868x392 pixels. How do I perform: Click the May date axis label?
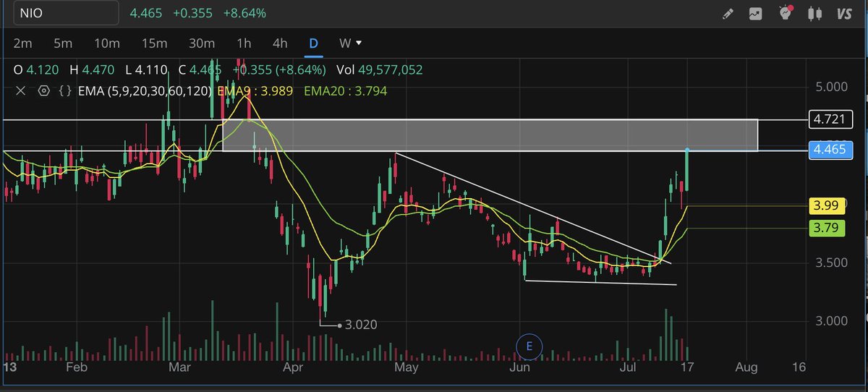click(x=407, y=367)
